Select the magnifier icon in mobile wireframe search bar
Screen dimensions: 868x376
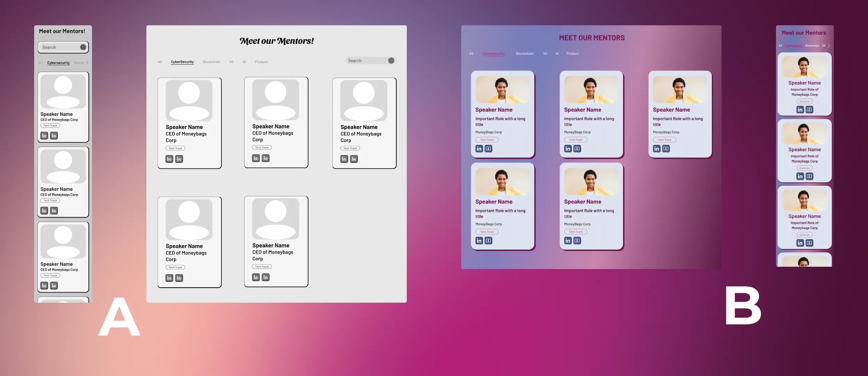(83, 47)
